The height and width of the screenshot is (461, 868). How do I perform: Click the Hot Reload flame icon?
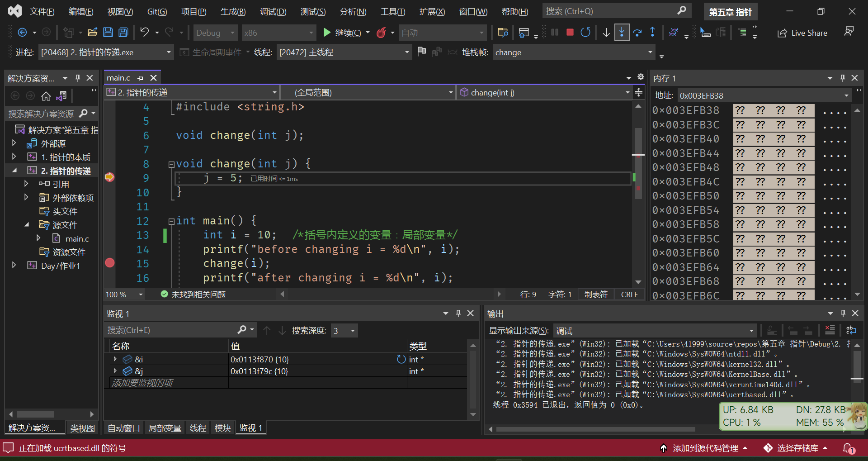(x=381, y=33)
